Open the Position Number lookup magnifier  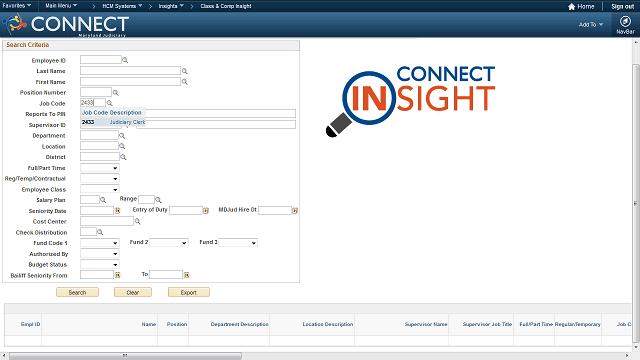(x=116, y=93)
